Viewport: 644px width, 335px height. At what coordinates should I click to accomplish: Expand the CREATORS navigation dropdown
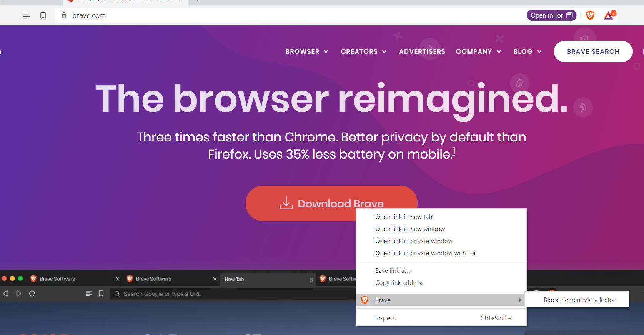(363, 51)
